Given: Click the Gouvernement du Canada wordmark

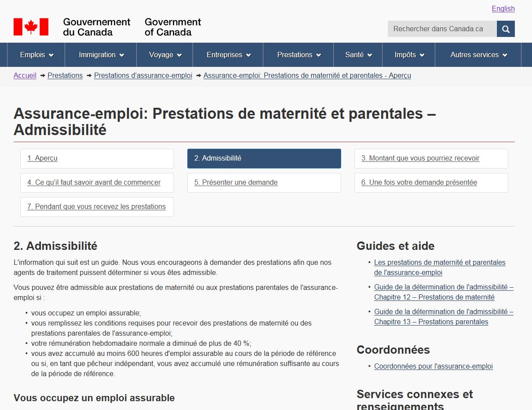Looking at the screenshot, I should click(x=97, y=27).
